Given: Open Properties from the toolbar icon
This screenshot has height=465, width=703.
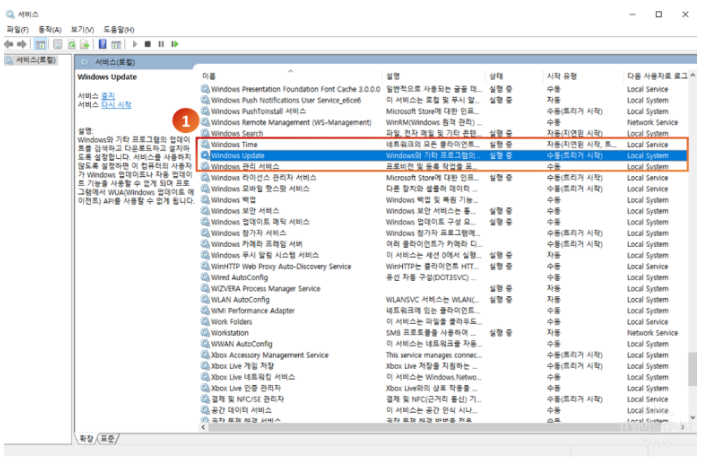Looking at the screenshot, I should [58, 44].
